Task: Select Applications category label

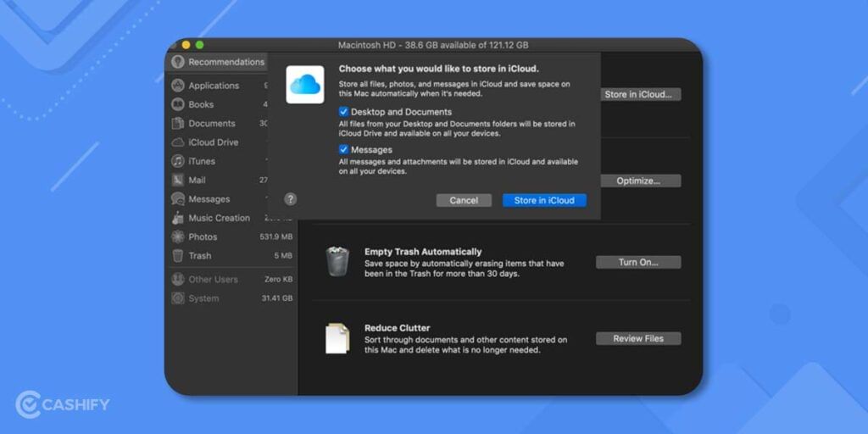Action: 214,86
